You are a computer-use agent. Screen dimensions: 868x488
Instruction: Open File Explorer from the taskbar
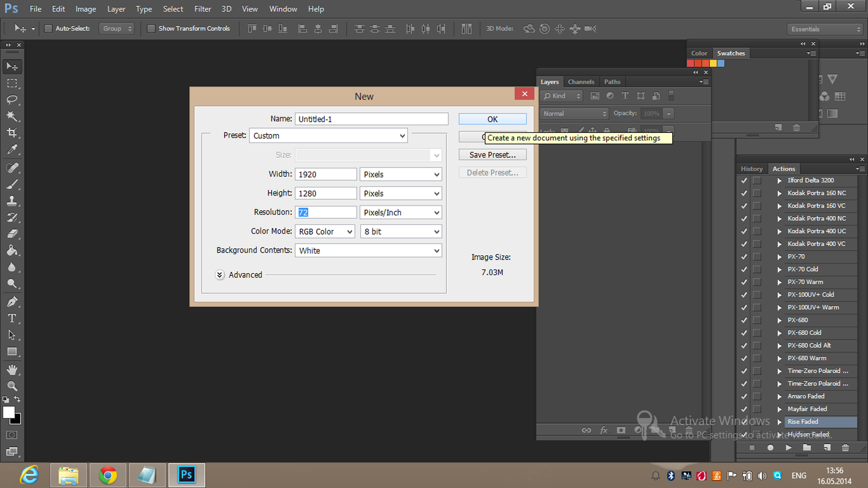(68, 475)
